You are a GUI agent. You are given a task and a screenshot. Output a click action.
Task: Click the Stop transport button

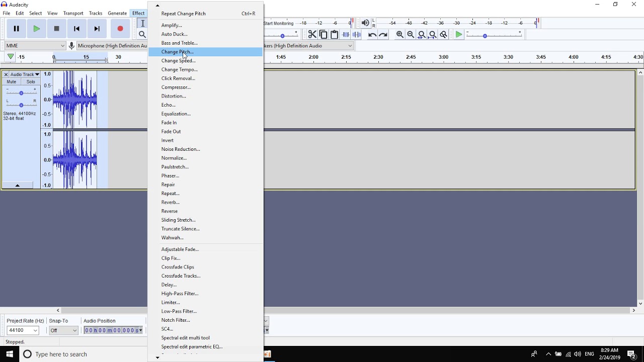[x=56, y=29]
